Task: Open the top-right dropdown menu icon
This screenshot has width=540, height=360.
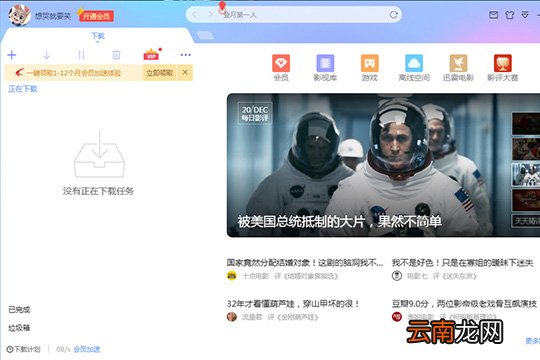Action: click(525, 15)
